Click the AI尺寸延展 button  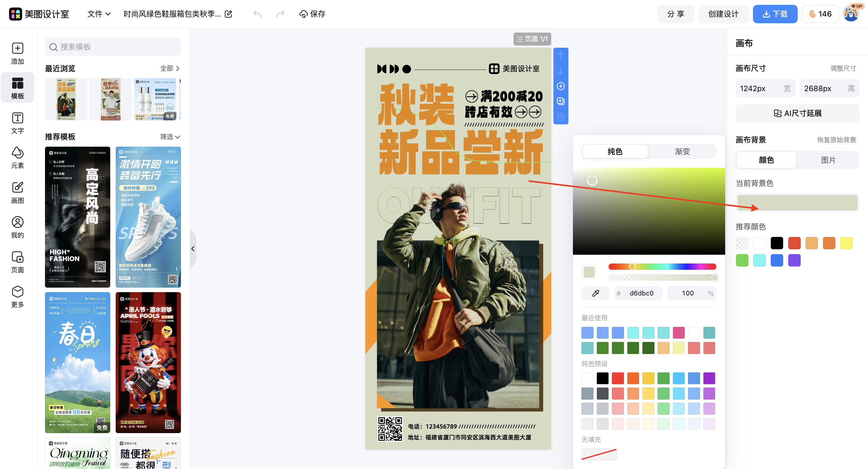click(x=797, y=113)
